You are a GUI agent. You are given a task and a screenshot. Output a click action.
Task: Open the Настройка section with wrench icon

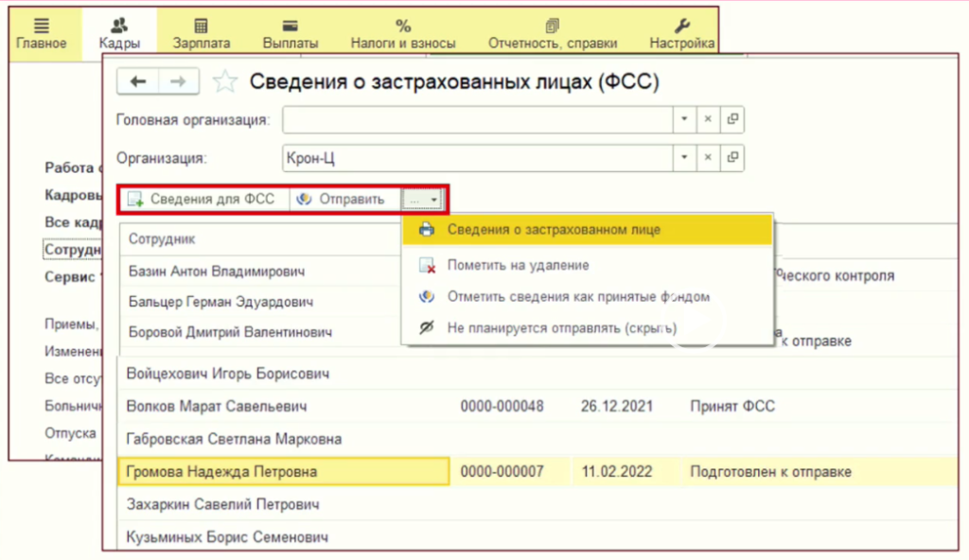[681, 33]
